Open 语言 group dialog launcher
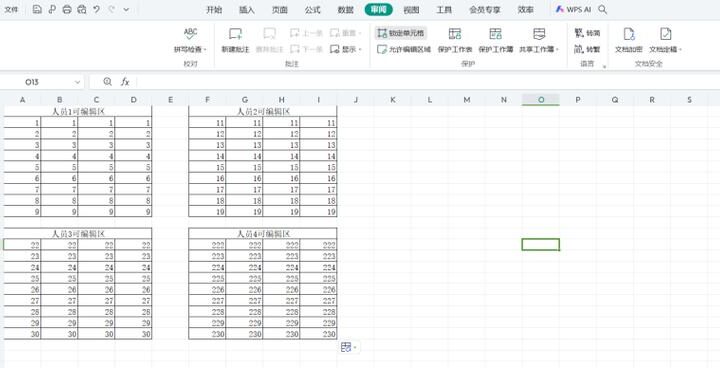This screenshot has width=720, height=368. pyautogui.click(x=604, y=67)
